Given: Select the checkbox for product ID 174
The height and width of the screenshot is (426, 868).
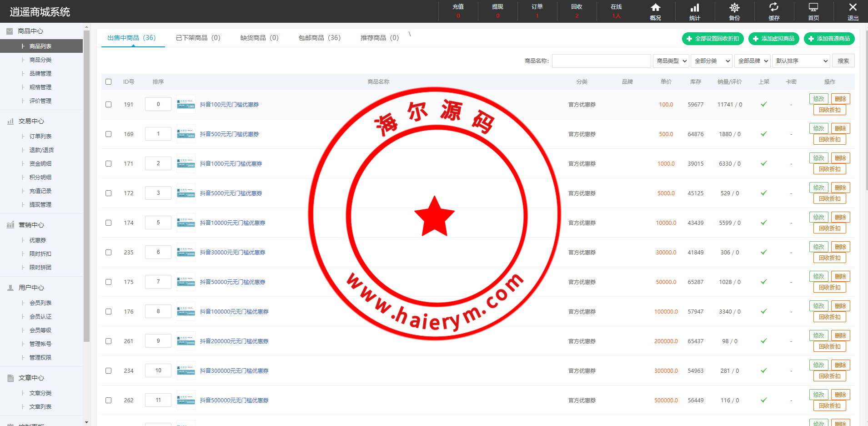Looking at the screenshot, I should [x=108, y=223].
